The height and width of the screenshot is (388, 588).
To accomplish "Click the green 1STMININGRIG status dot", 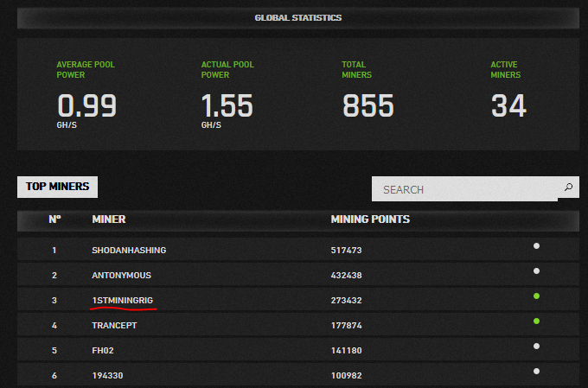I will (x=536, y=296).
